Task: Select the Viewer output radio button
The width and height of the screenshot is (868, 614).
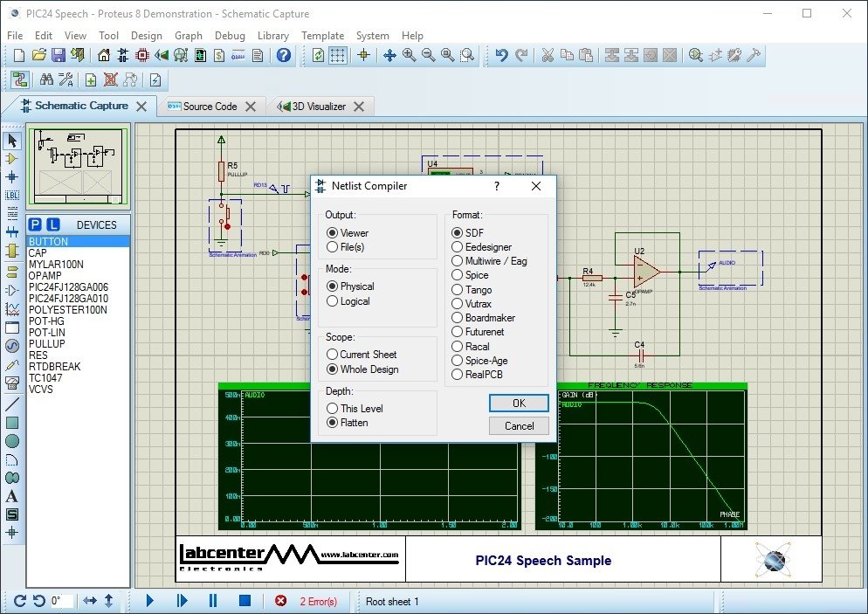Action: [332, 233]
